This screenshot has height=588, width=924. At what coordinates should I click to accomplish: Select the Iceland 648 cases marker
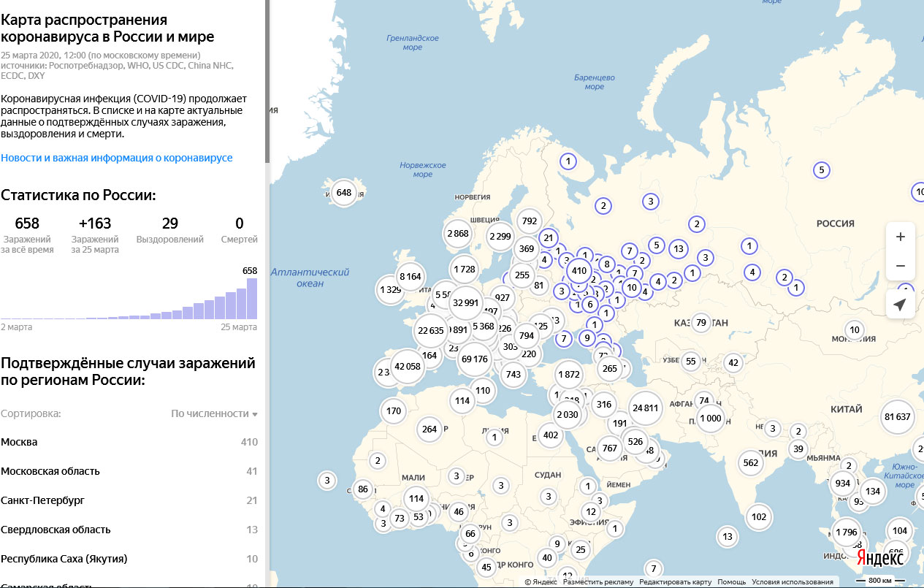point(343,194)
